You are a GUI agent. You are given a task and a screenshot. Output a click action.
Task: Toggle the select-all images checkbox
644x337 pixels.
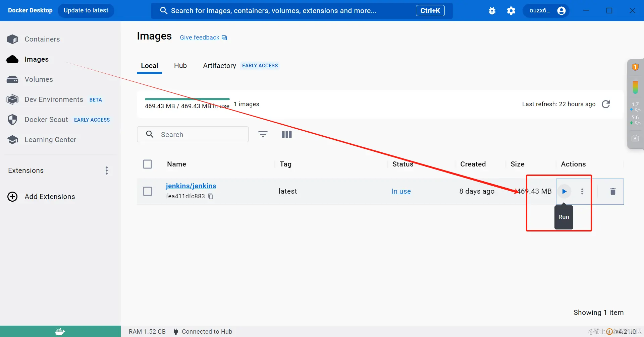pyautogui.click(x=148, y=164)
